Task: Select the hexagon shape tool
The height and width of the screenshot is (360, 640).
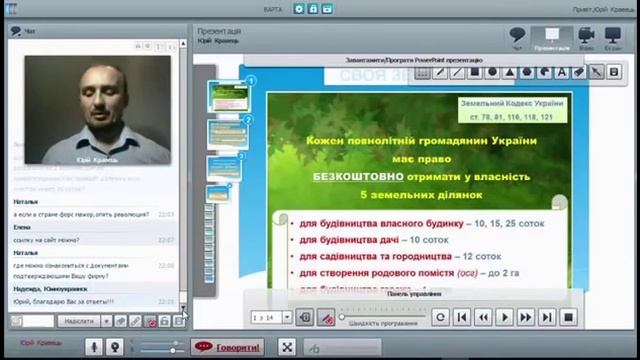Action: click(527, 73)
